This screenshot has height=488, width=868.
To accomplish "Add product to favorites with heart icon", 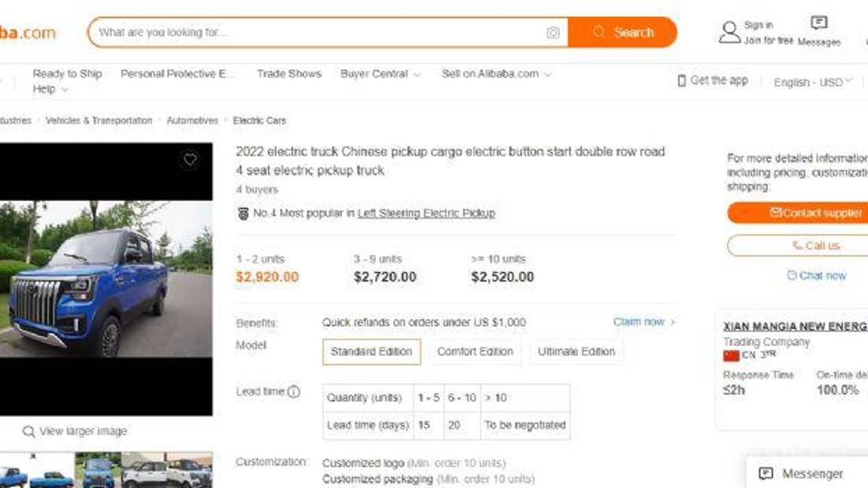I will click(190, 160).
